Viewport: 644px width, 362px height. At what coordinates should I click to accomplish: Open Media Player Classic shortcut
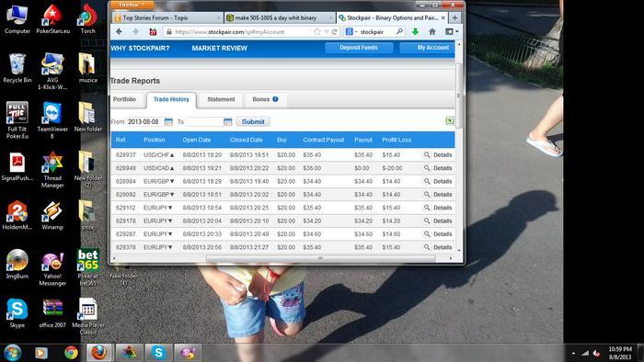pyautogui.click(x=88, y=316)
